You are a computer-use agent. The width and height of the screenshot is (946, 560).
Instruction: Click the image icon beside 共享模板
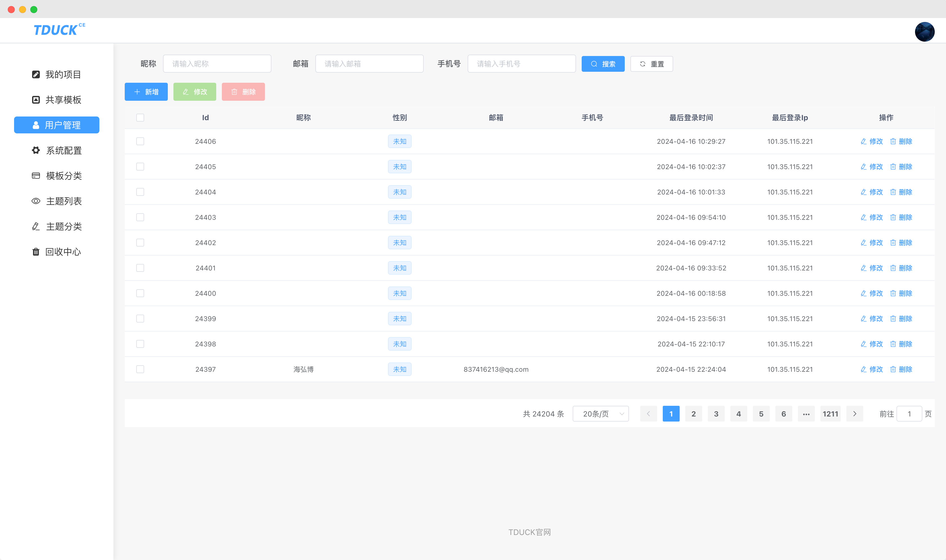(36, 100)
